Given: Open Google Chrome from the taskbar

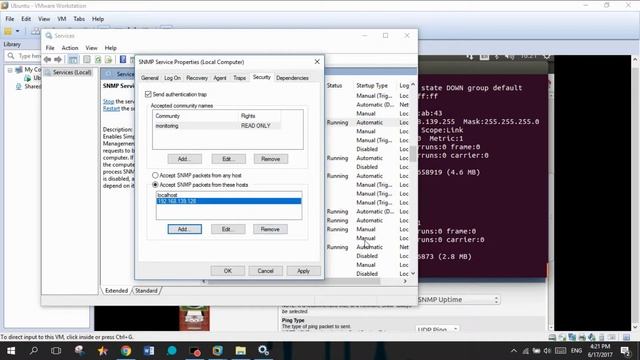Looking at the screenshot, I should 126,351.
